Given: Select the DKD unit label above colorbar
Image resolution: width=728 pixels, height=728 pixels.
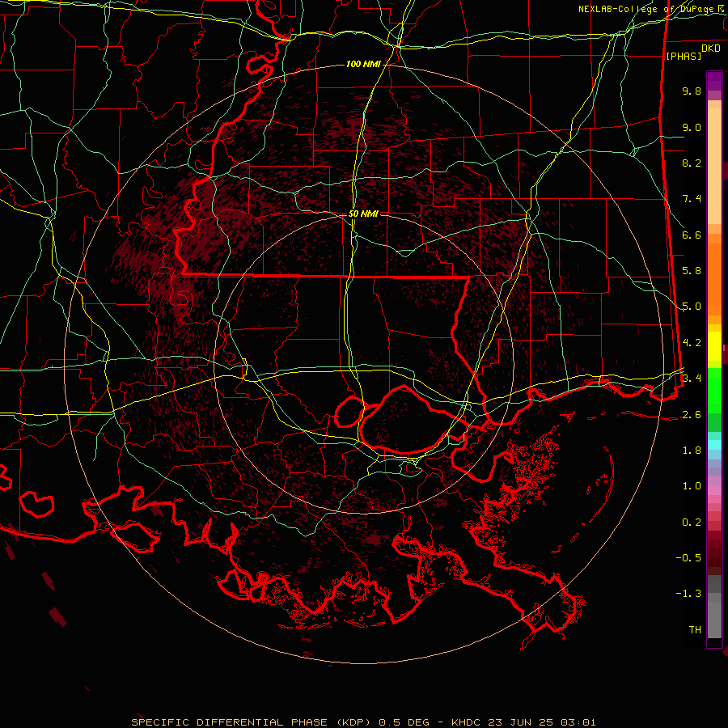Looking at the screenshot, I should [711, 49].
